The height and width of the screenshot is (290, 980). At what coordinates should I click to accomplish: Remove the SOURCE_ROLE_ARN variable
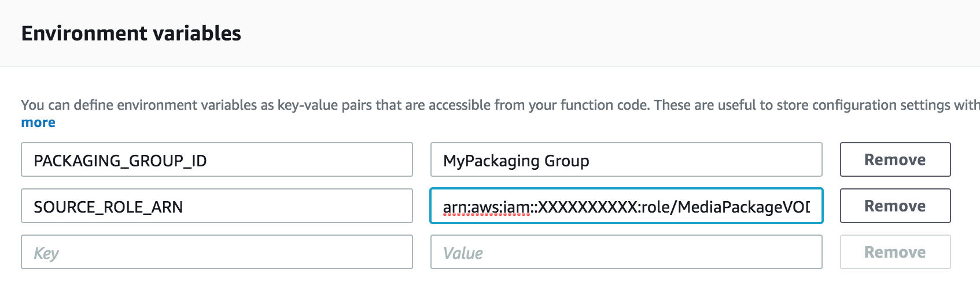(895, 206)
